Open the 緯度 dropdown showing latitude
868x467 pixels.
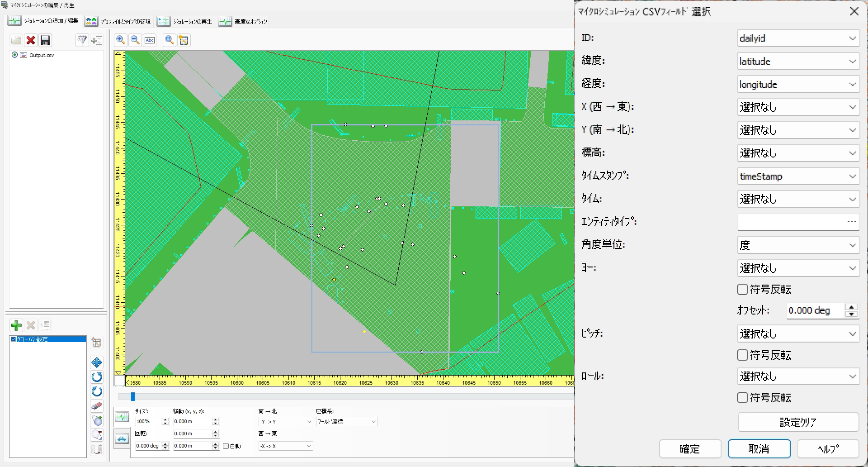[798, 61]
